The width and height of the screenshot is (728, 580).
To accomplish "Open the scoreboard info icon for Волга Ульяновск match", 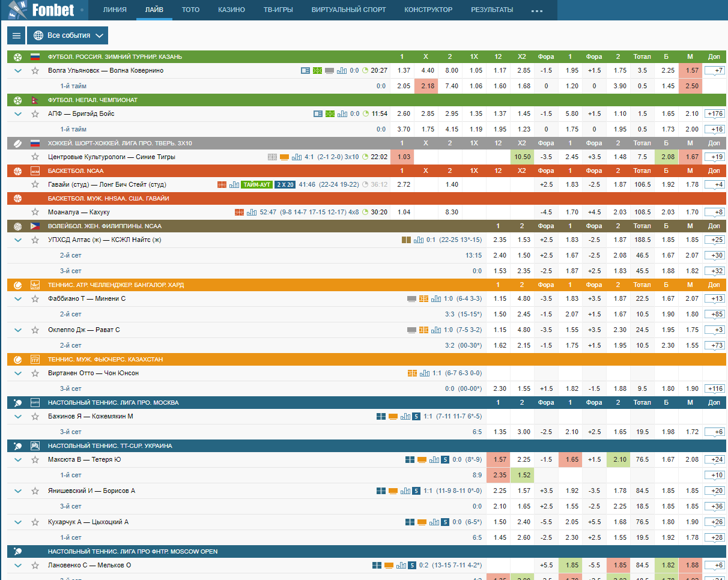I will pyautogui.click(x=305, y=71).
